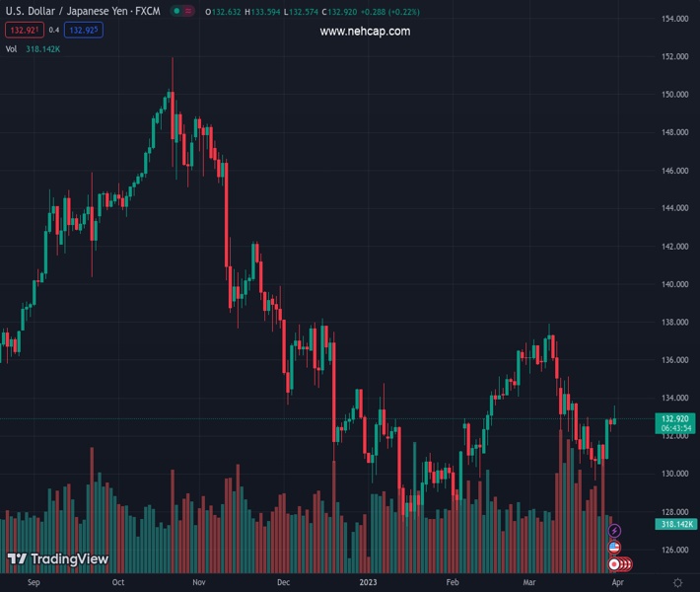Viewport: 700px width, 592px height.
Task: Click the 150.000 level on price scale
Action: (674, 95)
